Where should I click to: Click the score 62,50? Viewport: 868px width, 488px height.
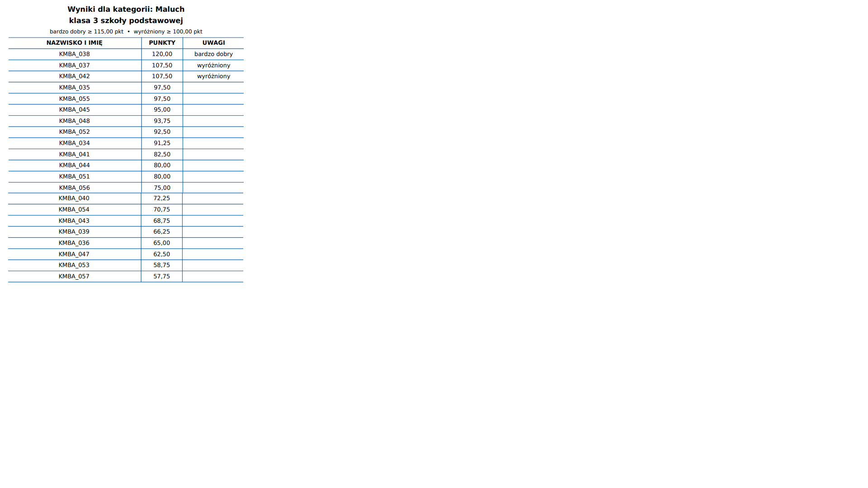(162, 254)
